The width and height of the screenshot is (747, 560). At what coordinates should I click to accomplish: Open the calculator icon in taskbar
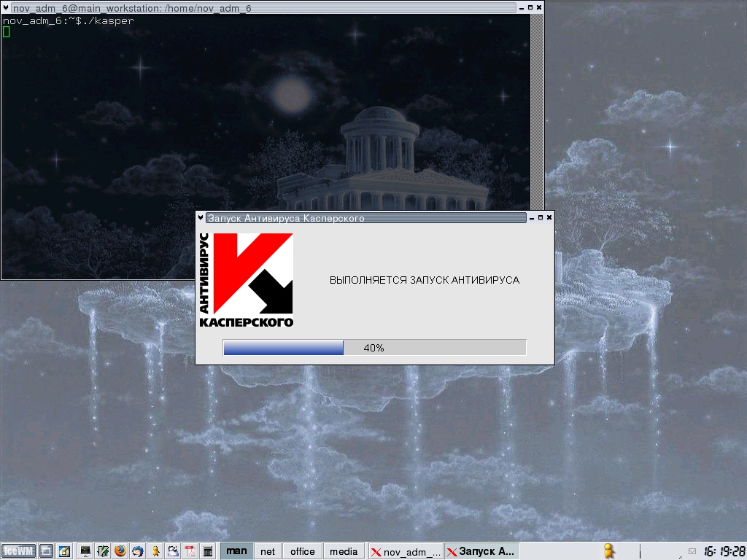[x=208, y=551]
